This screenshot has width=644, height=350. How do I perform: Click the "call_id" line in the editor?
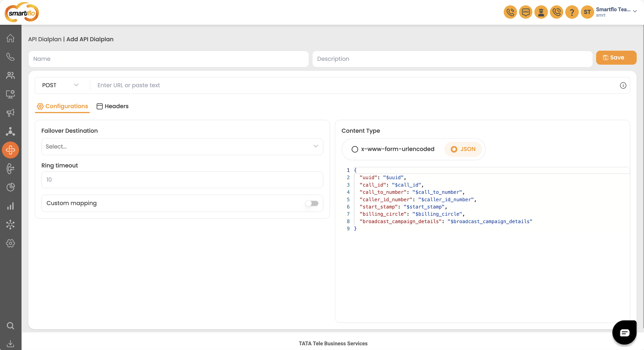click(x=392, y=185)
